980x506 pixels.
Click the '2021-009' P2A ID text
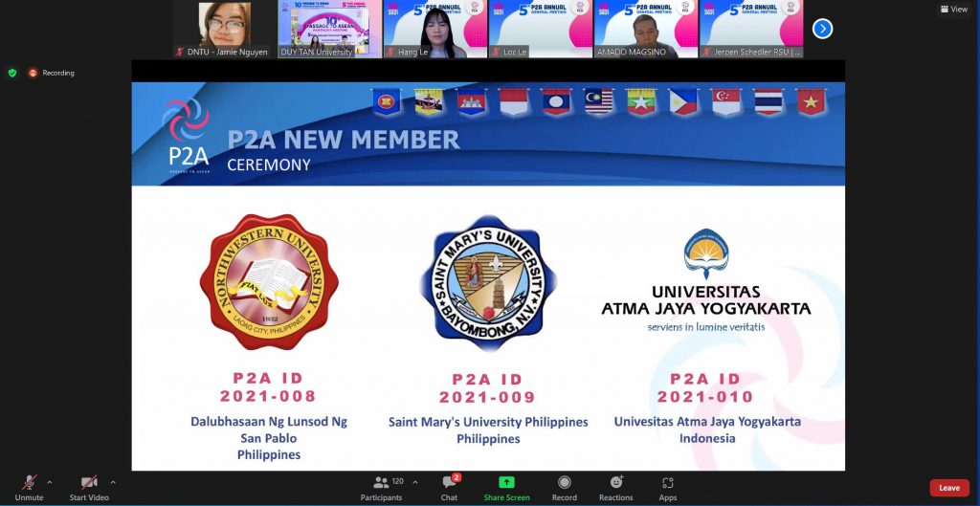coord(487,397)
